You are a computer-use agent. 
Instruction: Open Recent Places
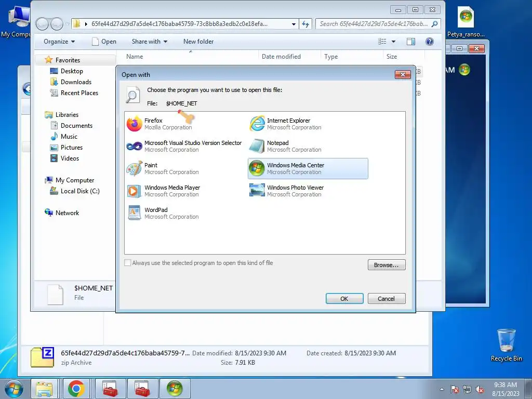[79, 92]
